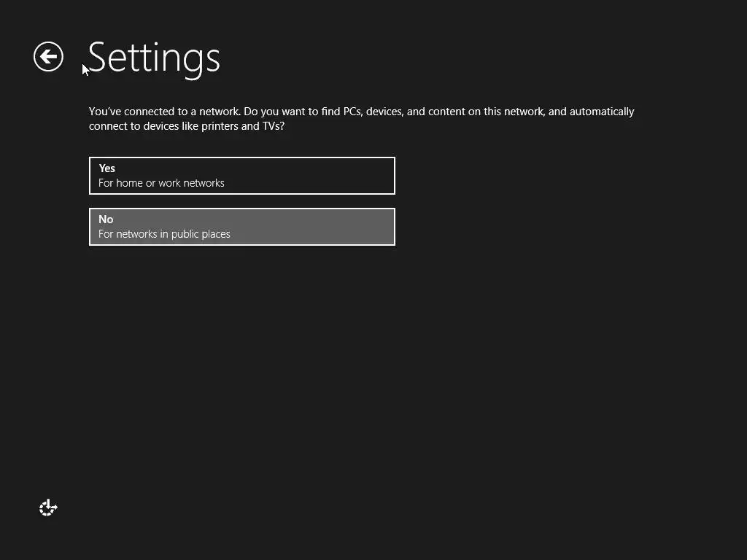Click the Settings page heading
This screenshot has width=747, height=560.
[154, 57]
